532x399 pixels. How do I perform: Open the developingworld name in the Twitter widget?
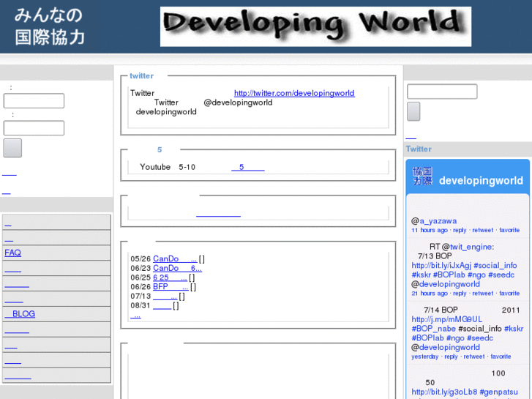click(481, 181)
